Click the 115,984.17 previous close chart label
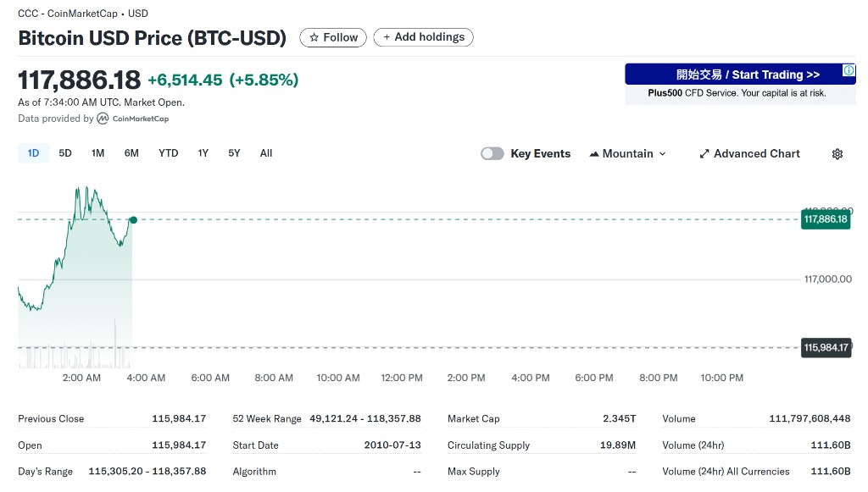868x492 pixels. pyautogui.click(x=826, y=348)
